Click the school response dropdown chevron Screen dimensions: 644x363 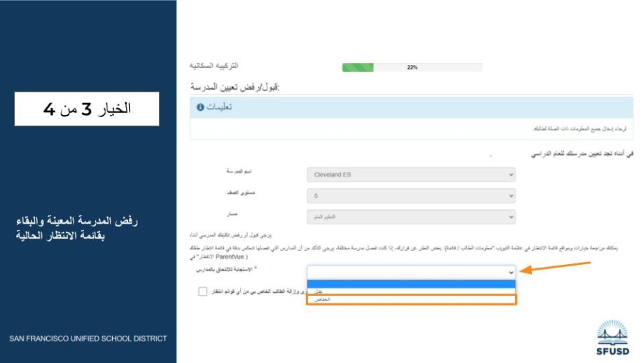point(511,272)
